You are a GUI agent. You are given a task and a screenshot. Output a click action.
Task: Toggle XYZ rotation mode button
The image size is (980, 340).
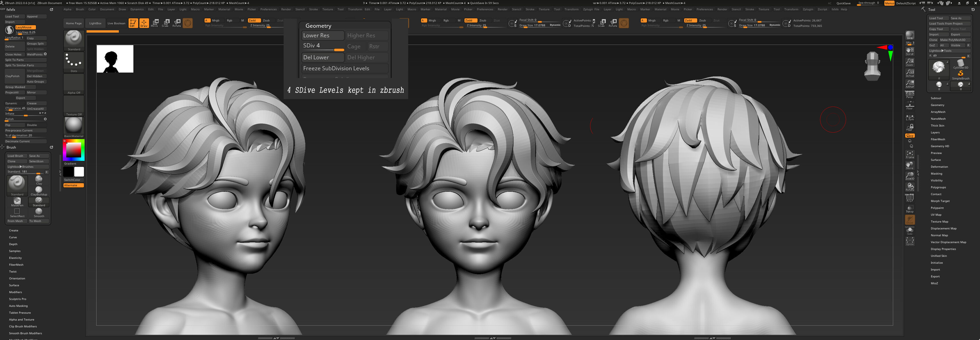(x=910, y=136)
